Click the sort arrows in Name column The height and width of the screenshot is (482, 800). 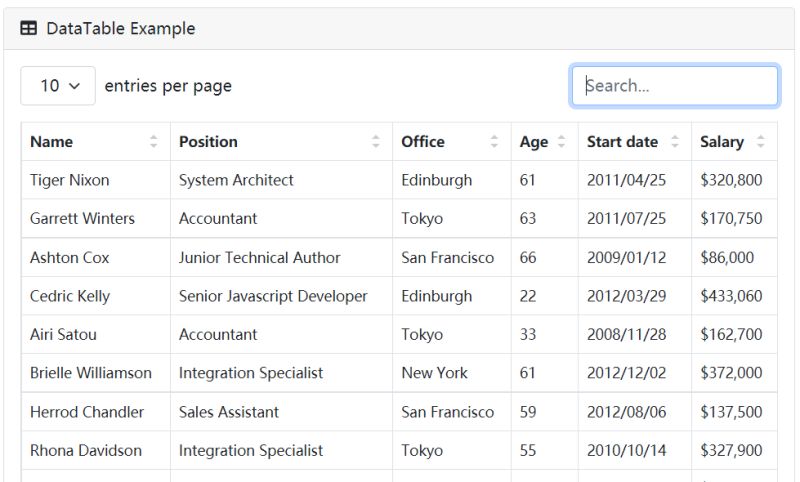[x=154, y=142]
